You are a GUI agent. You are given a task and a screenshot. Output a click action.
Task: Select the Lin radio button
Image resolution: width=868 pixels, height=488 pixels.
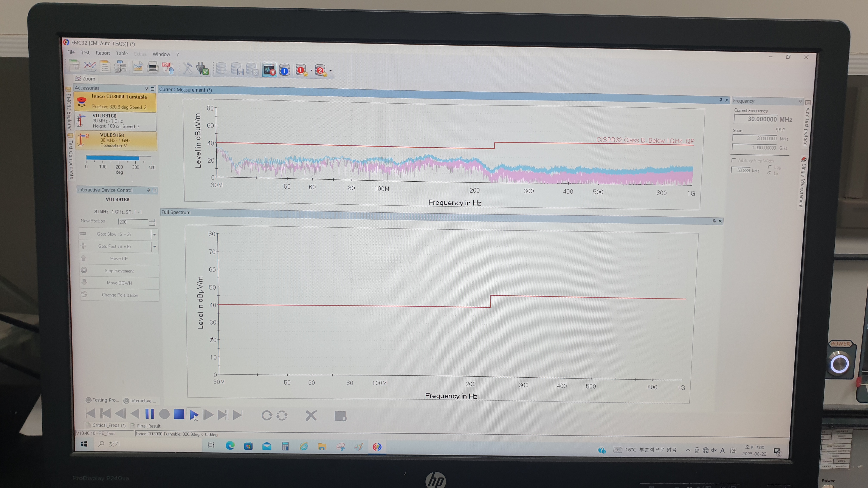[769, 173]
